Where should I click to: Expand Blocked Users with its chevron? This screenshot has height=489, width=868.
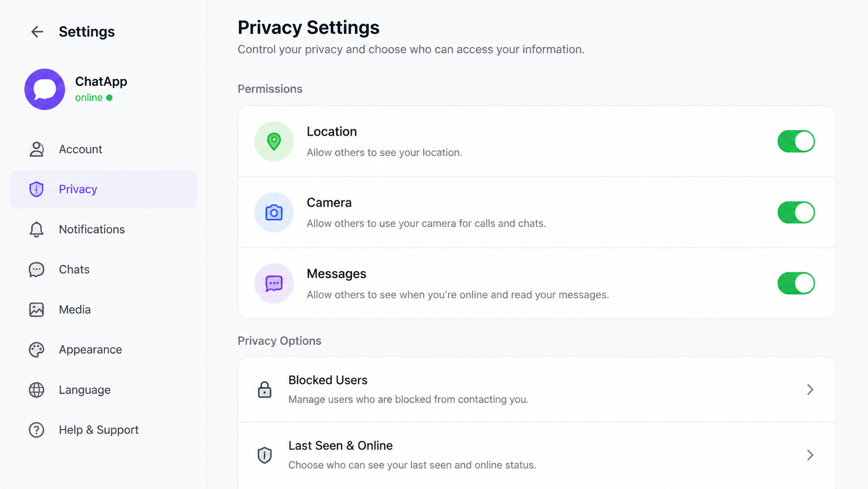(810, 389)
